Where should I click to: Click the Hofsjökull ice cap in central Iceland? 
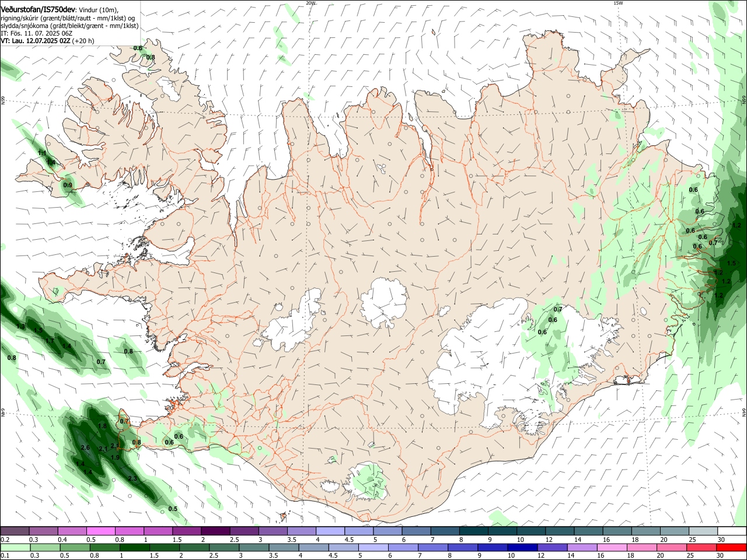coord(384,302)
